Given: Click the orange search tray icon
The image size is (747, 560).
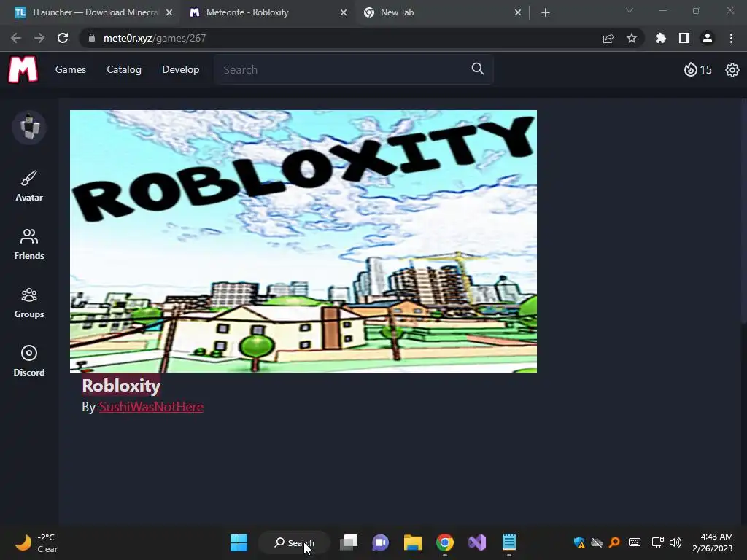Looking at the screenshot, I should click(x=614, y=542).
